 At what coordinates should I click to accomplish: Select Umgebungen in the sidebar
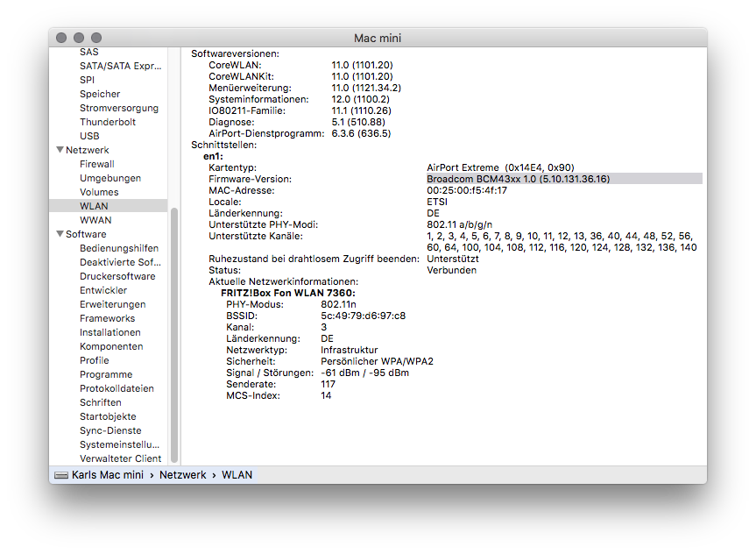110,178
